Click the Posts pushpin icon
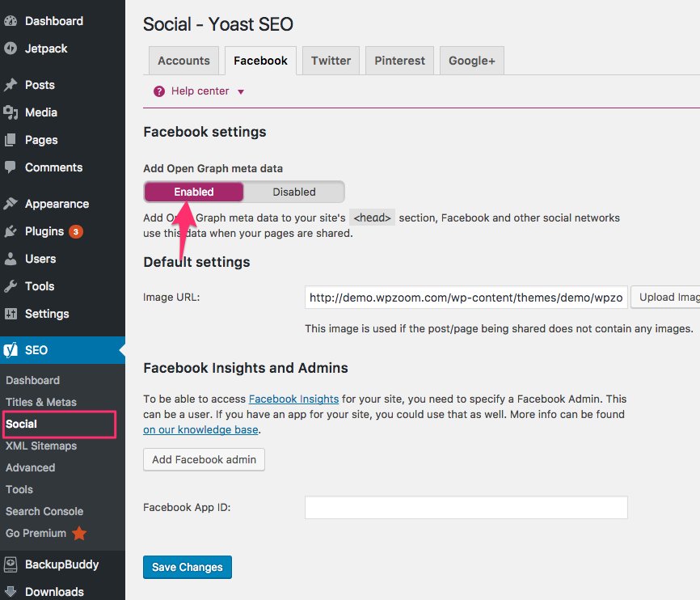Image resolution: width=700 pixels, height=600 pixels. (11, 85)
